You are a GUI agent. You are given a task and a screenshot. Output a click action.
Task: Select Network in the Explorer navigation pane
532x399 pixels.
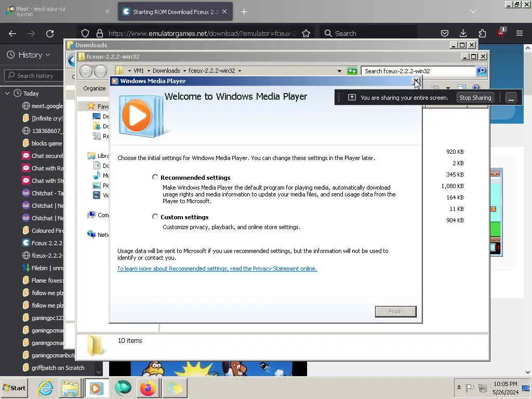(x=98, y=234)
